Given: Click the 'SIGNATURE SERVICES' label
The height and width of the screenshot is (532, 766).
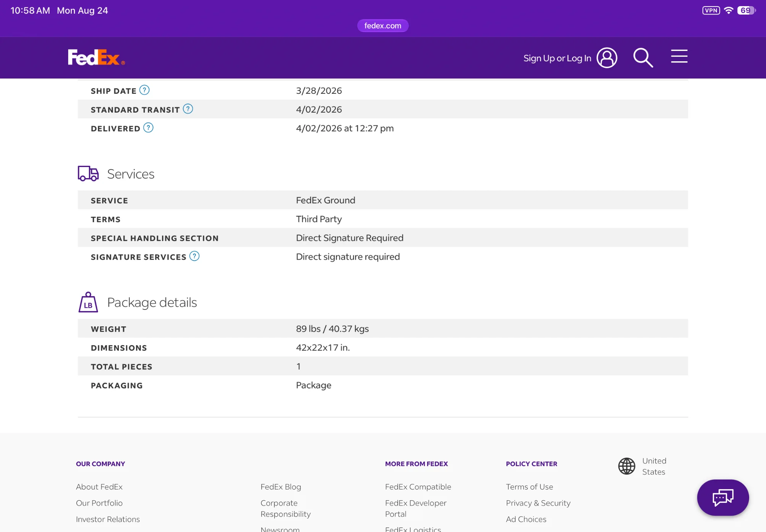Looking at the screenshot, I should [139, 257].
